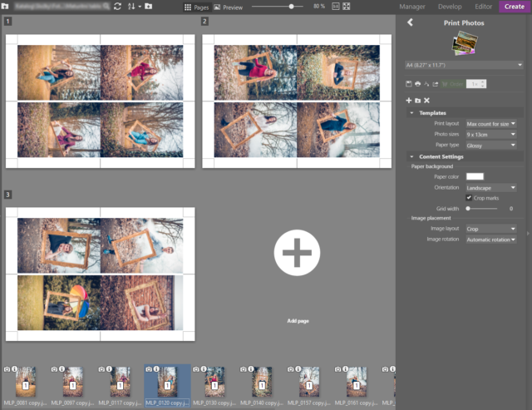Open the A4 paper size dropdown
The height and width of the screenshot is (410, 532).
pos(464,65)
